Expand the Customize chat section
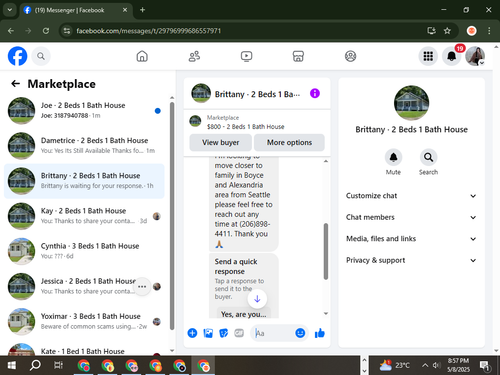This screenshot has height=375, width=500. 411,196
